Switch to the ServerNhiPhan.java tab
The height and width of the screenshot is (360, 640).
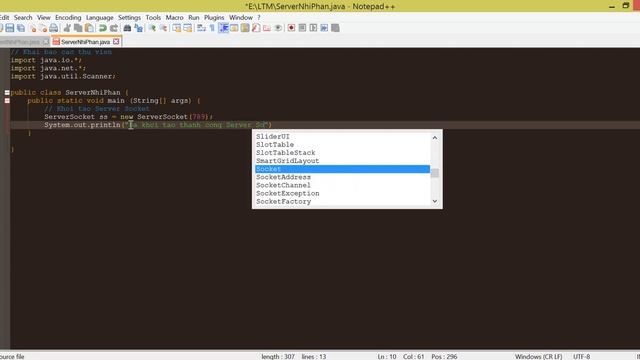(85, 42)
